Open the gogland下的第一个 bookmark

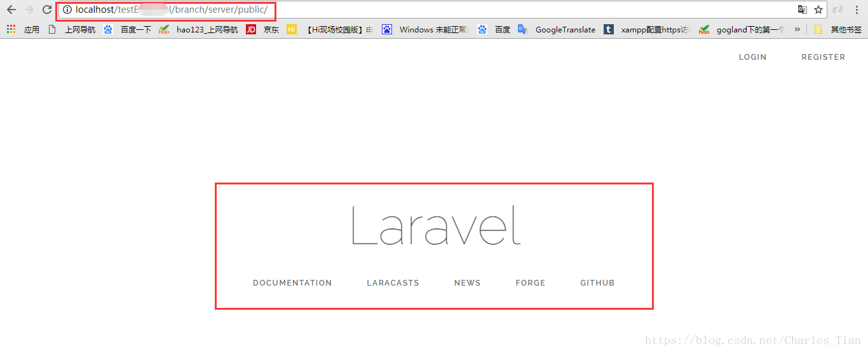click(x=742, y=29)
